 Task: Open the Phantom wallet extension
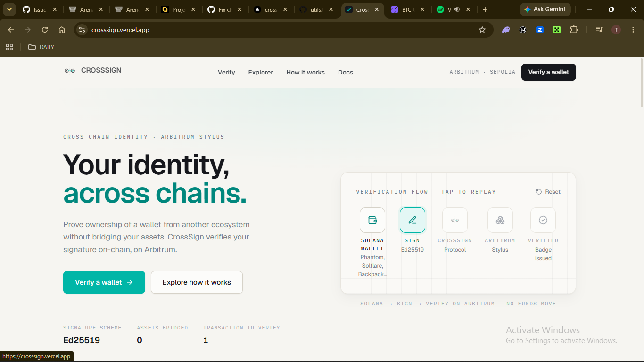[x=506, y=30]
